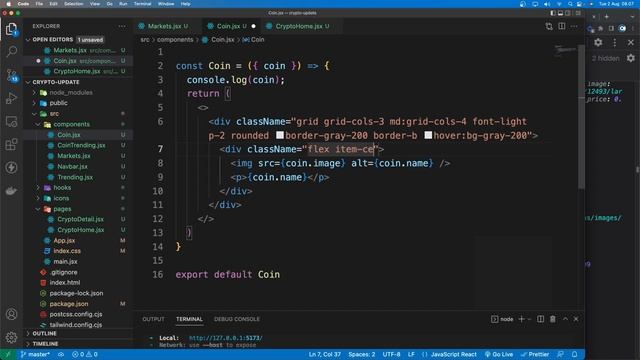The image size is (640, 360).
Task: Split the terminal panel
Action: pos(540,319)
